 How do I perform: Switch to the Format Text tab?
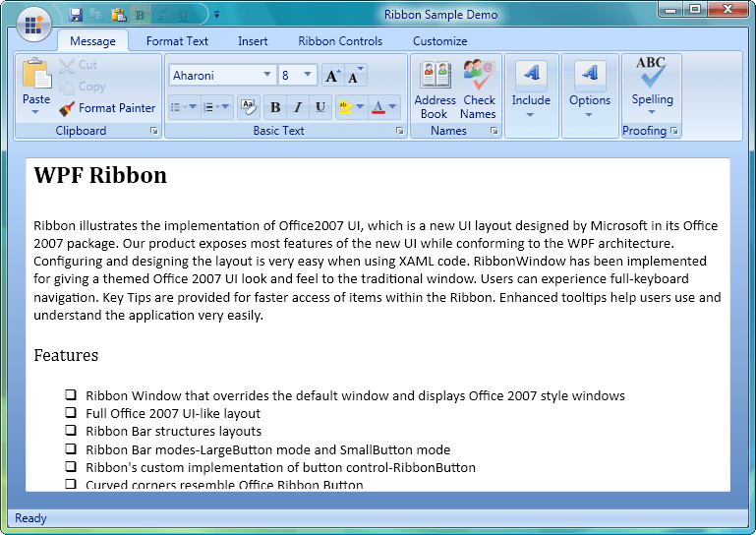[177, 41]
